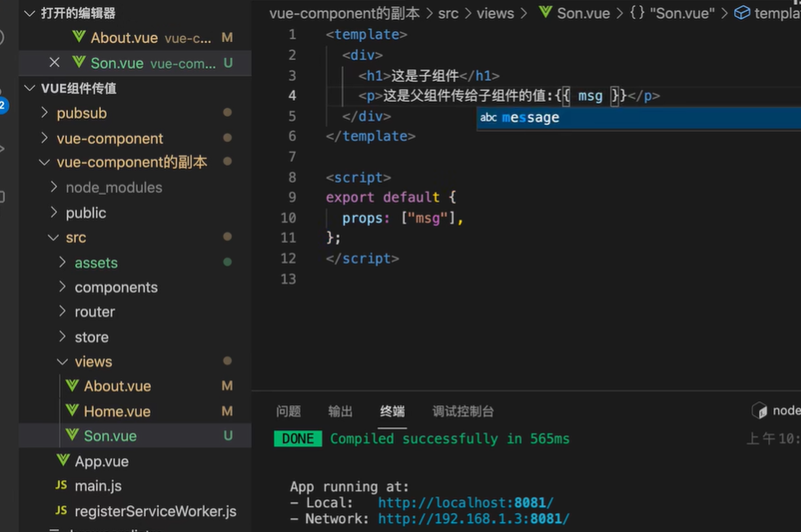801x532 pixels.
Task: Click the JS icon next to registerServiceWorker.js
Action: pos(62,510)
